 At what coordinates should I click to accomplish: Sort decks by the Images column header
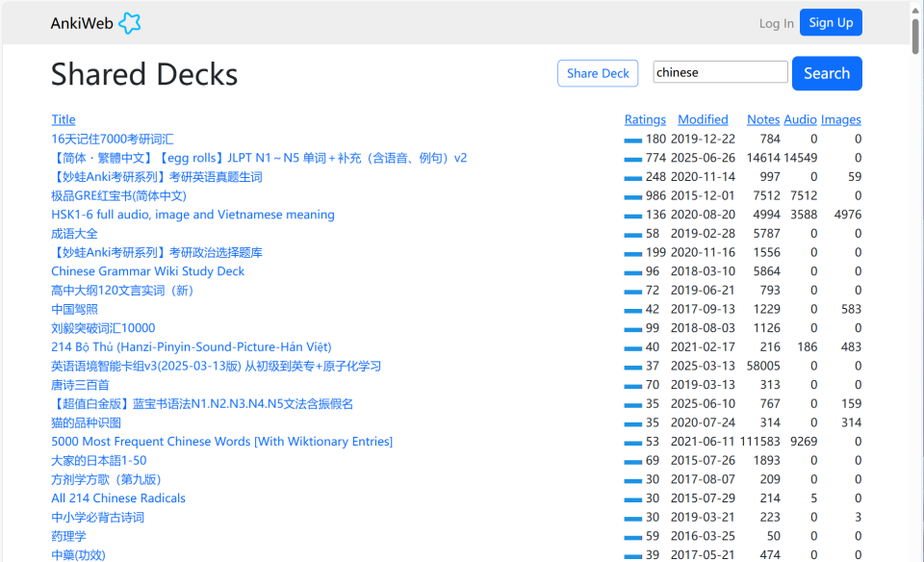841,119
